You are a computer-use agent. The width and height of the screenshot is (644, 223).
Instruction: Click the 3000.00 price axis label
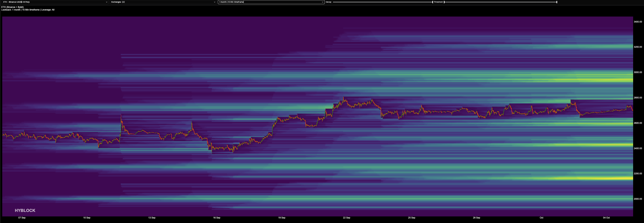point(638,72)
